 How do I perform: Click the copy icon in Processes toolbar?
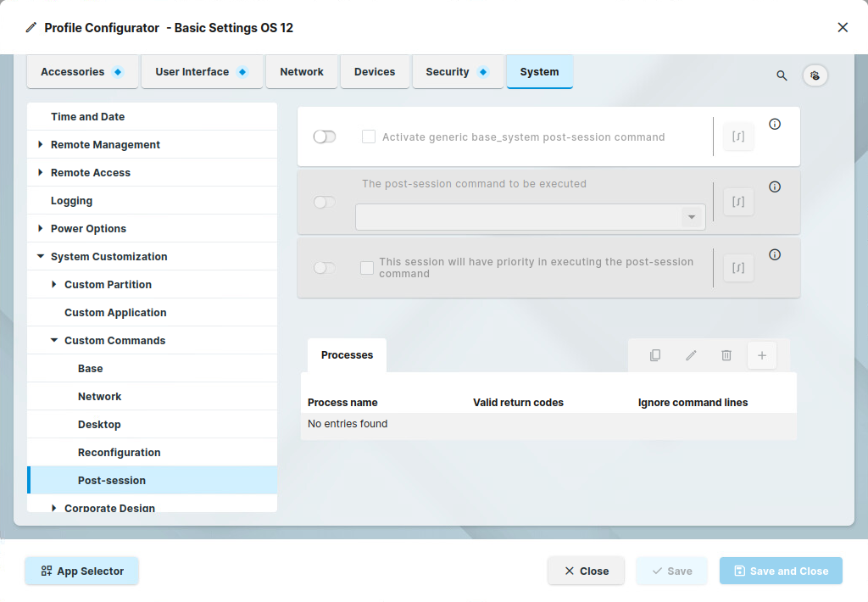click(x=655, y=355)
